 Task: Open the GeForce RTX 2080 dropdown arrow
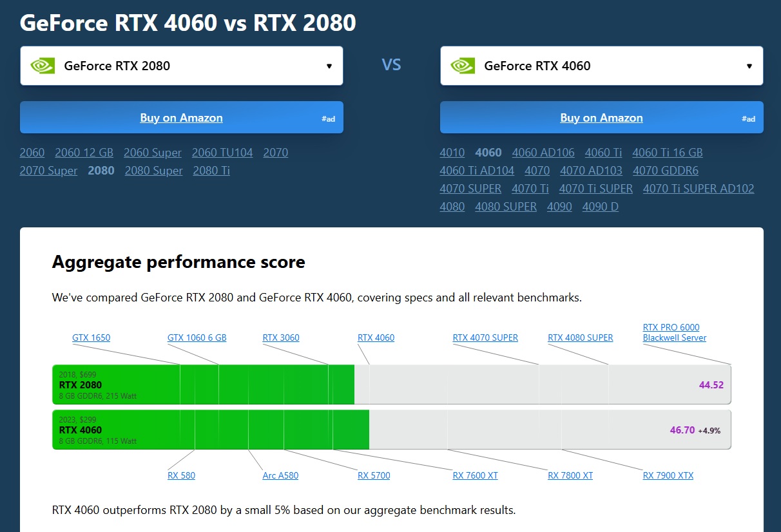(x=329, y=66)
